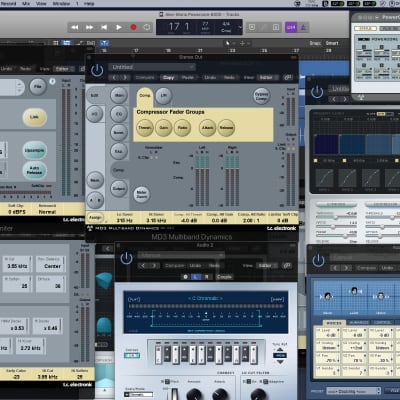The height and width of the screenshot is (400, 400).
Task: Open the Record menu
Action: click(x=8, y=4)
